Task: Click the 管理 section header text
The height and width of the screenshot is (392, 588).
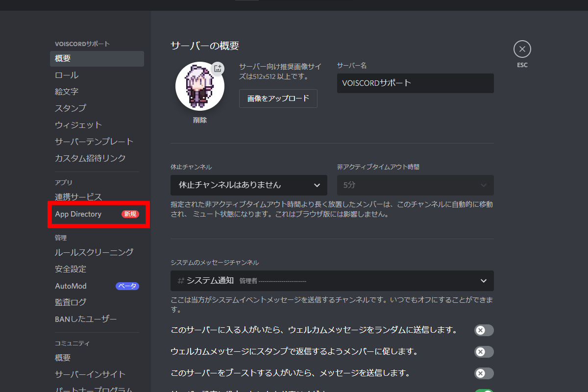Action: pyautogui.click(x=61, y=238)
